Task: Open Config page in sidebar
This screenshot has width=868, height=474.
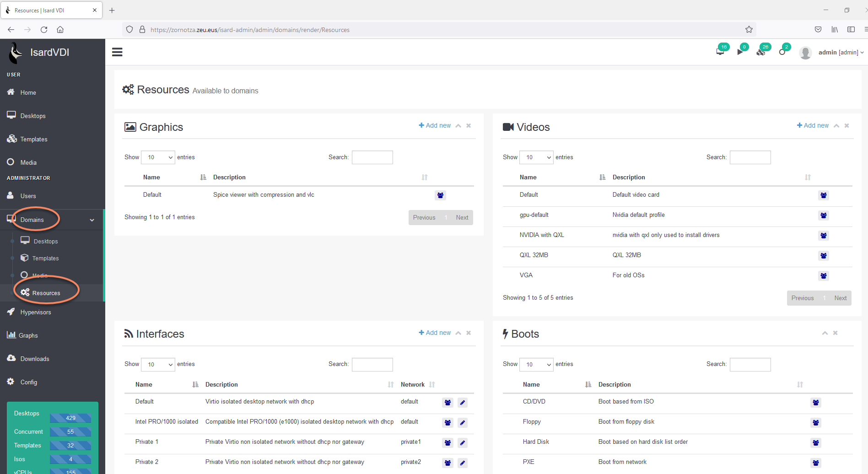Action: pyautogui.click(x=28, y=382)
